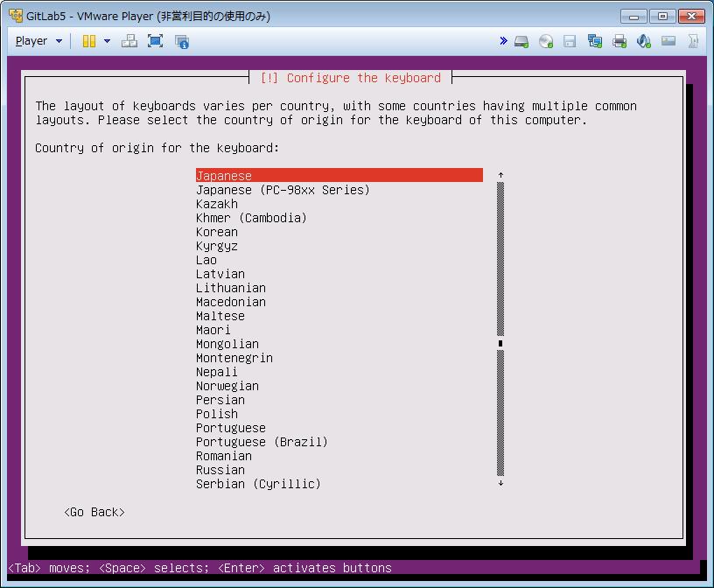Click the VMware Player title bar icon
The image size is (714, 588).
point(16,16)
